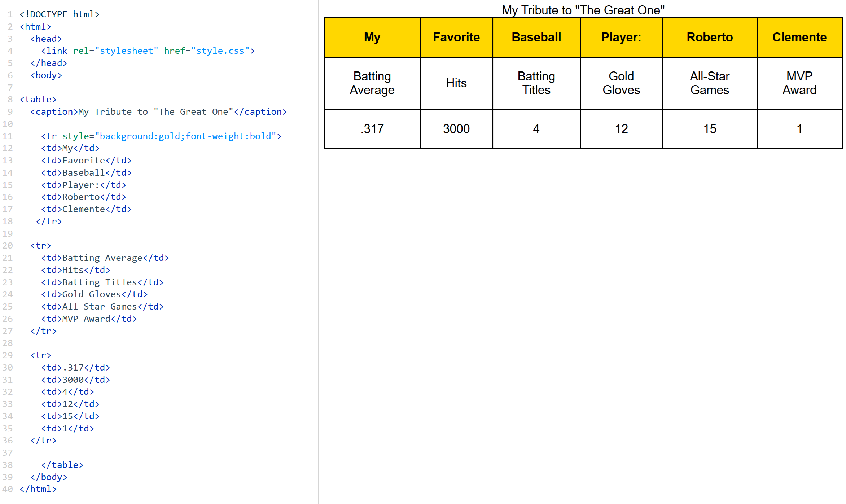Click the '.317' value cell
The height and width of the screenshot is (504, 846).
pos(372,129)
